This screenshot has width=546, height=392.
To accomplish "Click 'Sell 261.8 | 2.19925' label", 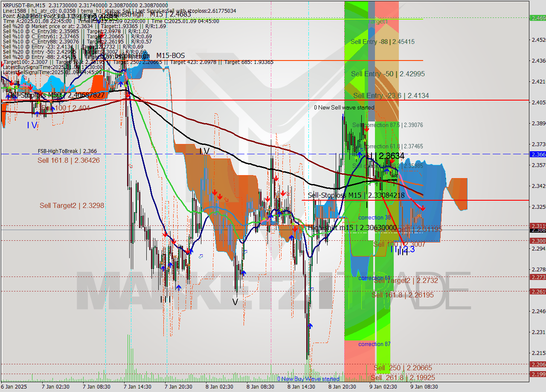I will pyautogui.click(x=403, y=378).
